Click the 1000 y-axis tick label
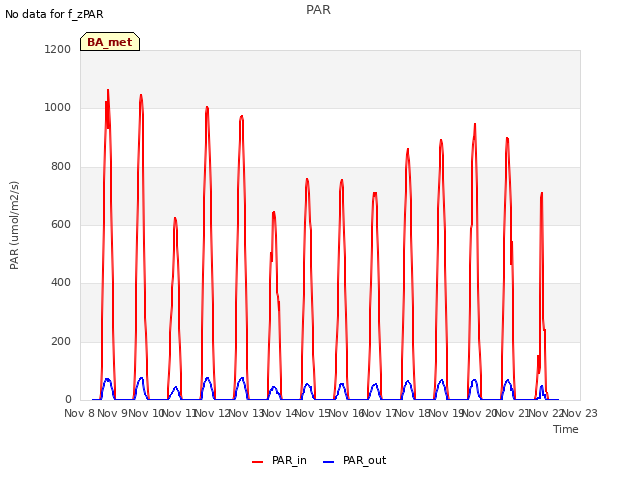The image size is (640, 480). [x=58, y=108]
